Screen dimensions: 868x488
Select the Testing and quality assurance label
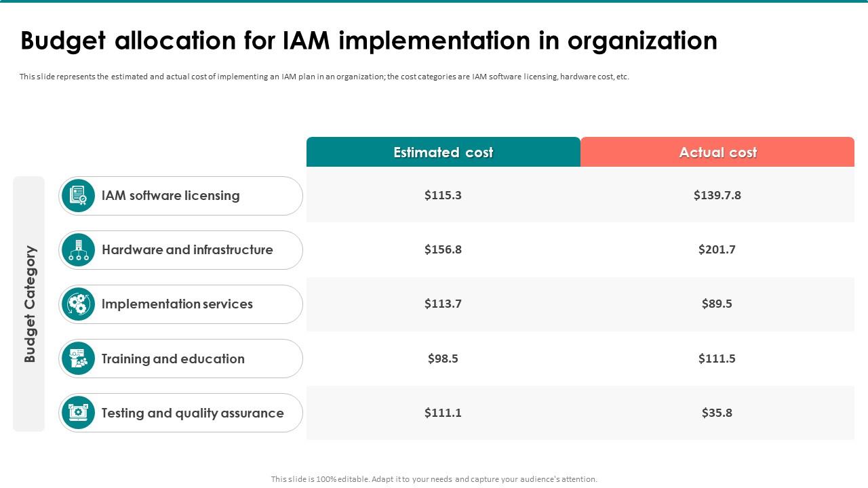click(x=193, y=413)
